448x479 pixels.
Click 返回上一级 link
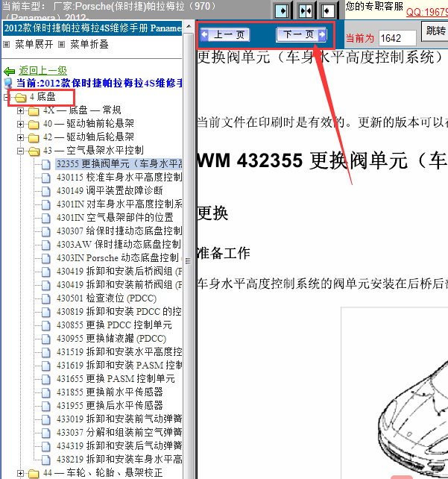pyautogui.click(x=42, y=71)
